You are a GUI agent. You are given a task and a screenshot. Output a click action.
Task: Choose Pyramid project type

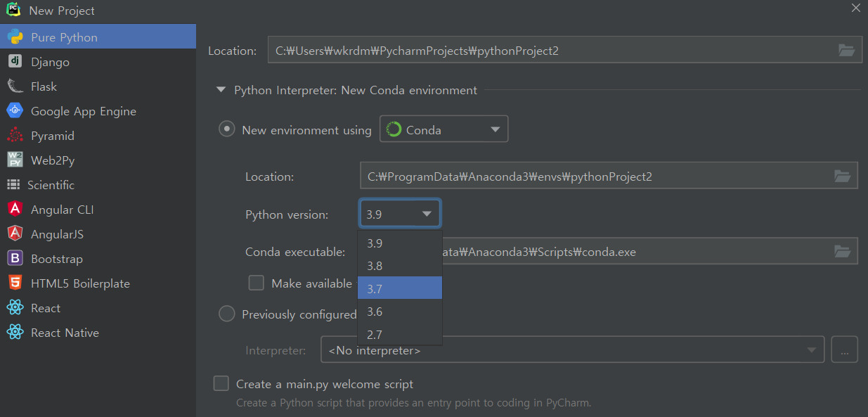pyautogui.click(x=98, y=136)
